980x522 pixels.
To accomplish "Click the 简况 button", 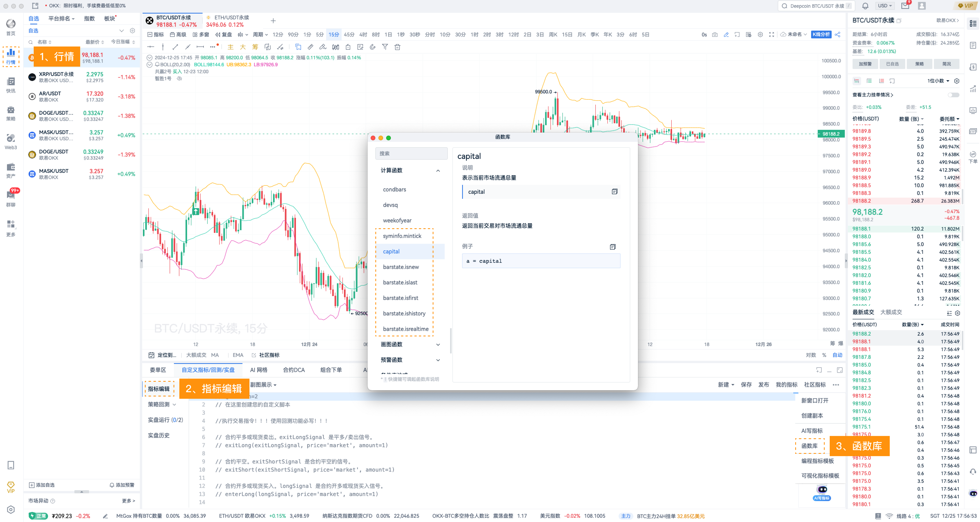I will click(946, 64).
